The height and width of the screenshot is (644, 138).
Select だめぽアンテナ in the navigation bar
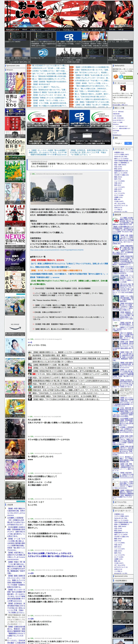point(36,30)
